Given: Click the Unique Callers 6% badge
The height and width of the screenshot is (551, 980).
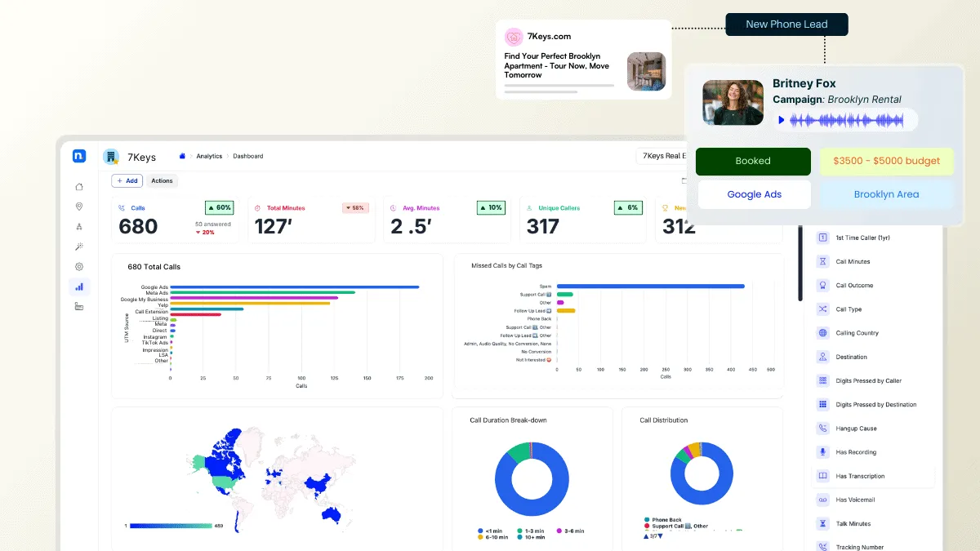Looking at the screenshot, I should 627,208.
